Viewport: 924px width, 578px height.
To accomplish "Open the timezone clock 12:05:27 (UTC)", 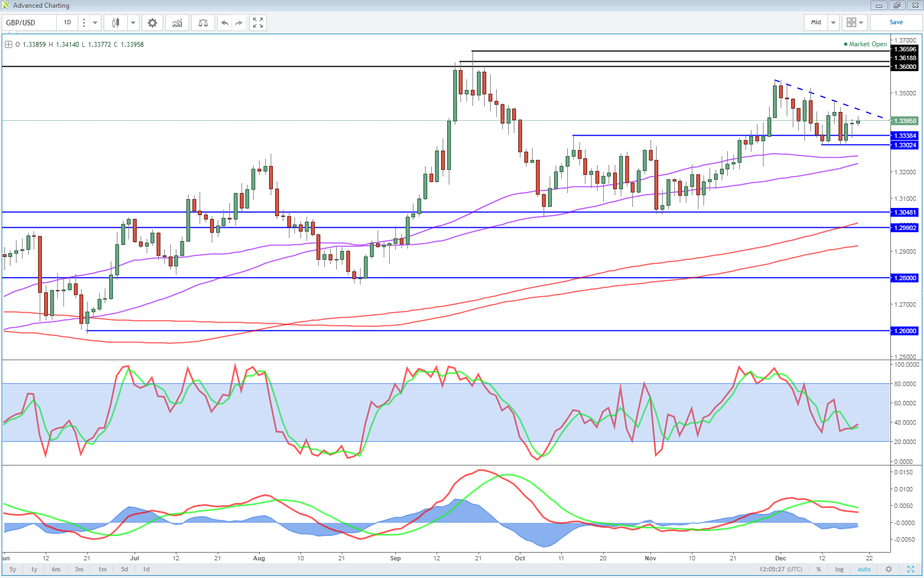I will coord(781,569).
